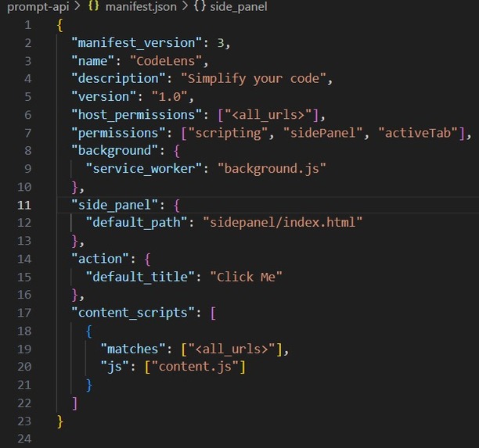
Task: Click the "default_path" key
Action: (136, 223)
